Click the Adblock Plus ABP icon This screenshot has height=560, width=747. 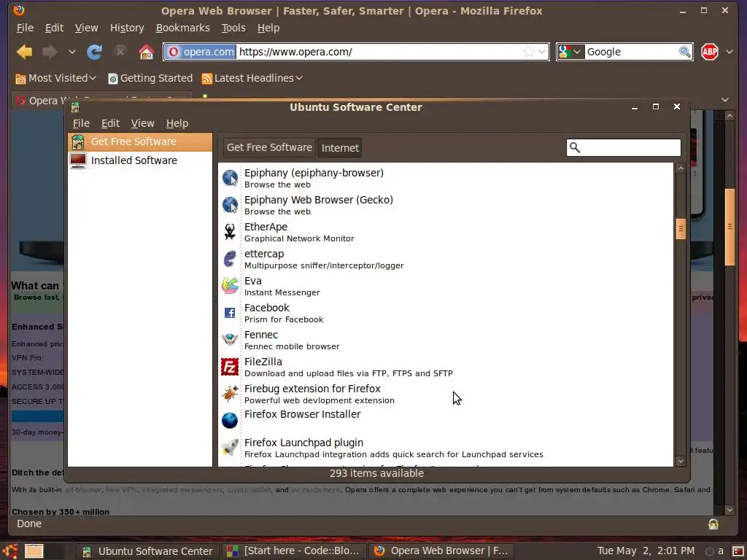click(709, 52)
